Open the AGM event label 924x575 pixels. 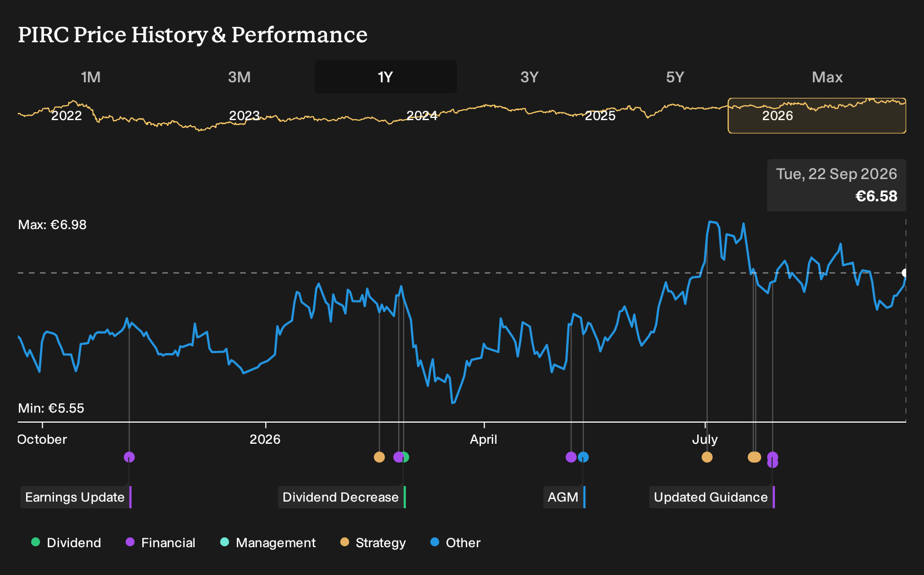(564, 497)
